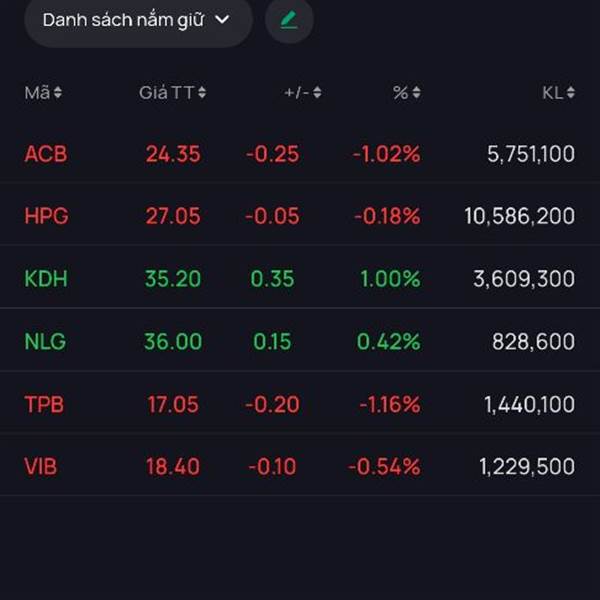This screenshot has width=600, height=600.
Task: Click sort arrows next to KL header
Action: [x=570, y=93]
